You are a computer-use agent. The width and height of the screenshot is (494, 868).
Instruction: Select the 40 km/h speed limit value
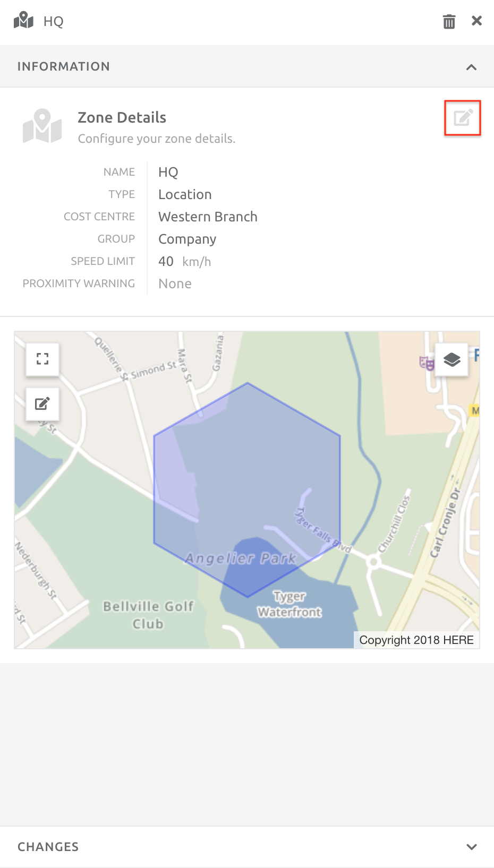click(166, 261)
